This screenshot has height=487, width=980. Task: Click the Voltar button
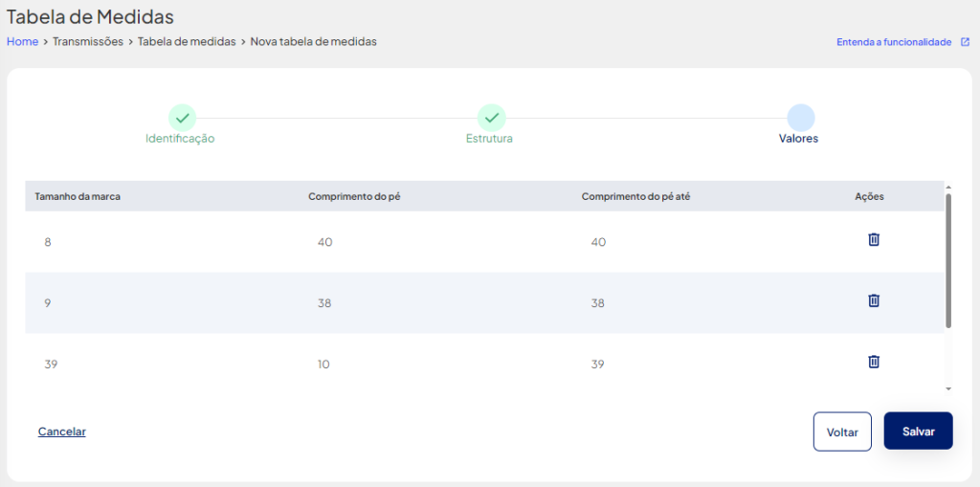point(842,432)
